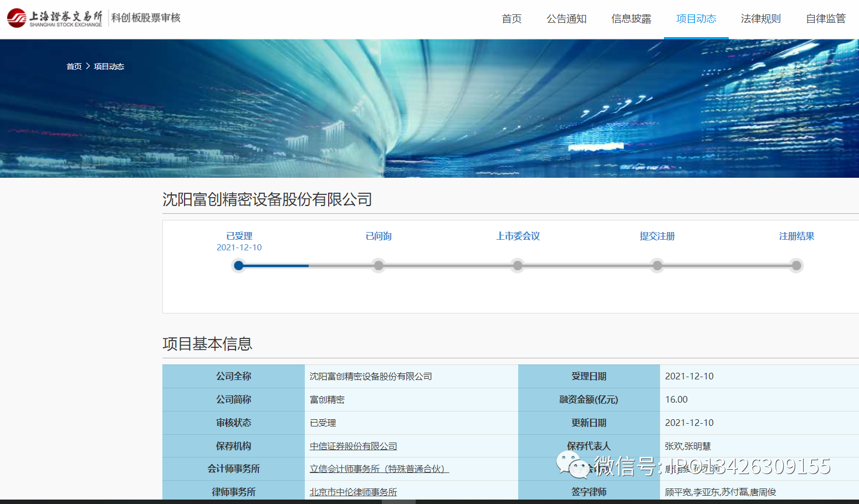The width and height of the screenshot is (859, 504).
Task: Click the 2021-12-10 date under 已受理
Action: click(239, 248)
